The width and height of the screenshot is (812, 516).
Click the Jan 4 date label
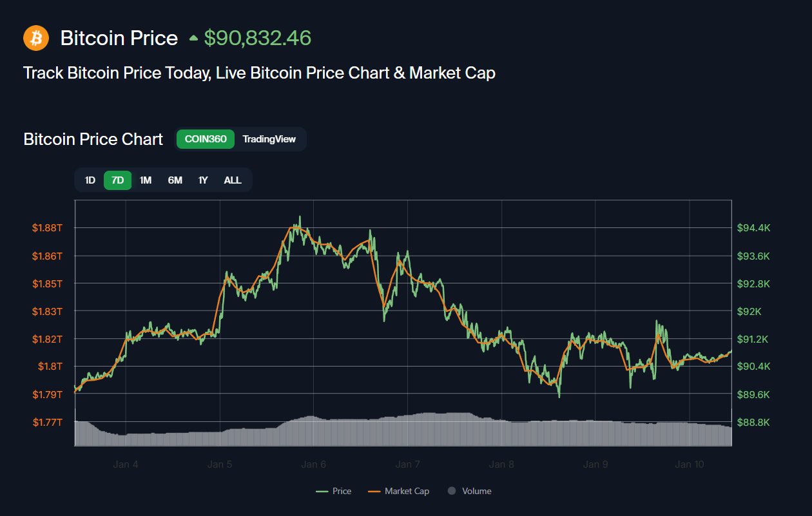125,464
